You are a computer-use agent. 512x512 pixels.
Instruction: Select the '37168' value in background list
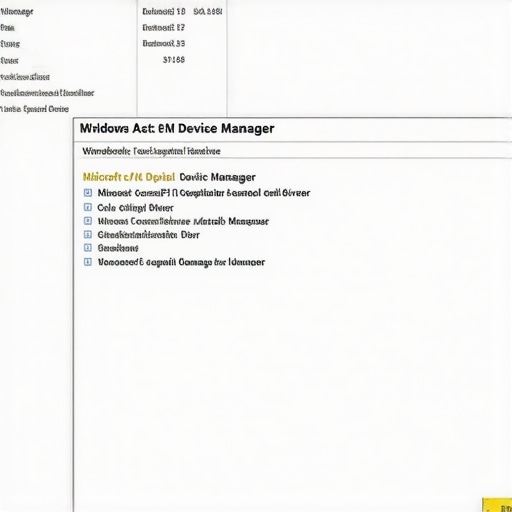(174, 60)
